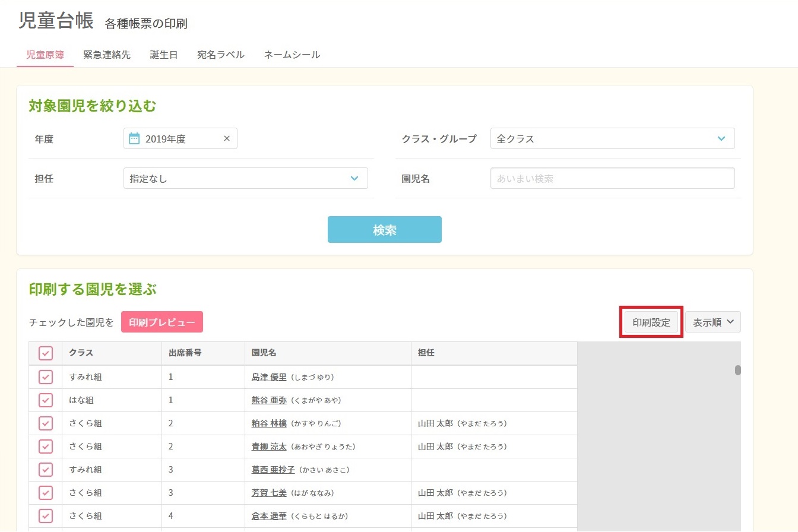
Task: Switch to the 児童原簿 tab
Action: click(45, 55)
